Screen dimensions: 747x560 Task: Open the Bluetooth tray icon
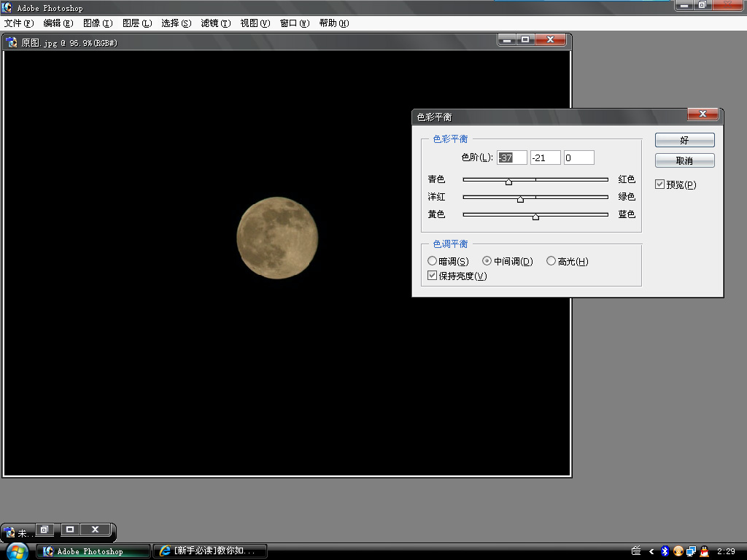click(x=665, y=551)
